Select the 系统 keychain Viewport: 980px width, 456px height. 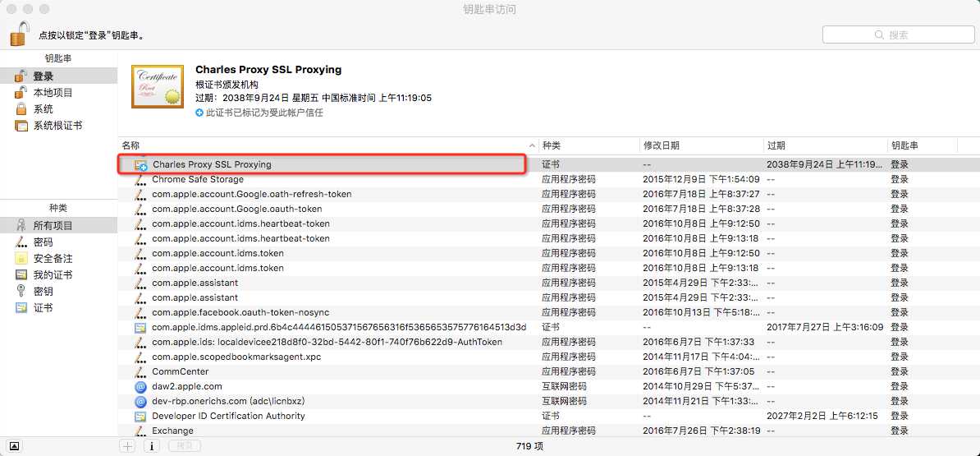pyautogui.click(x=59, y=108)
